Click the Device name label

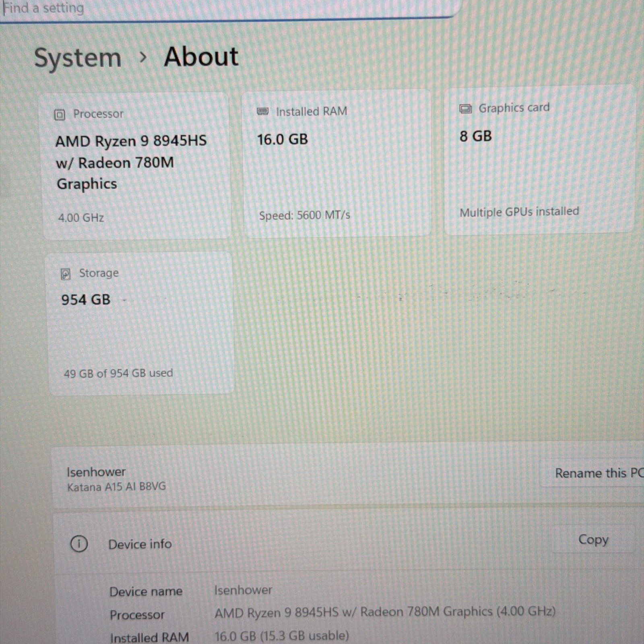146,592
